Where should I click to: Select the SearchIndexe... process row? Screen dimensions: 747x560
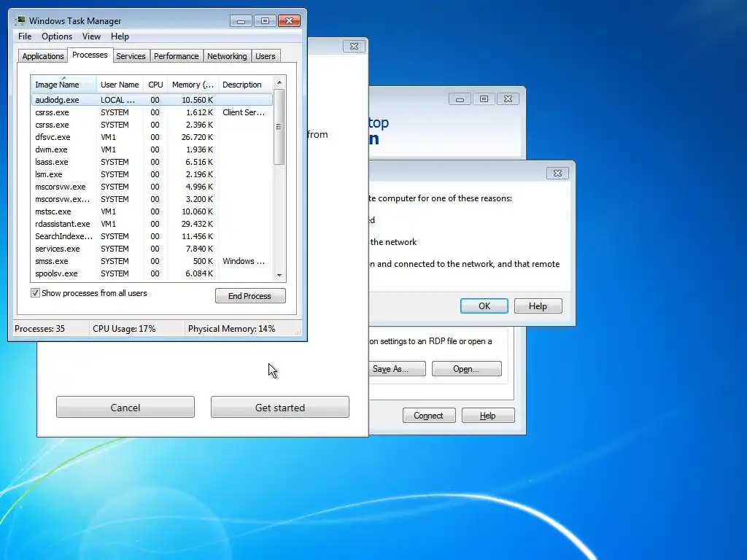[152, 236]
